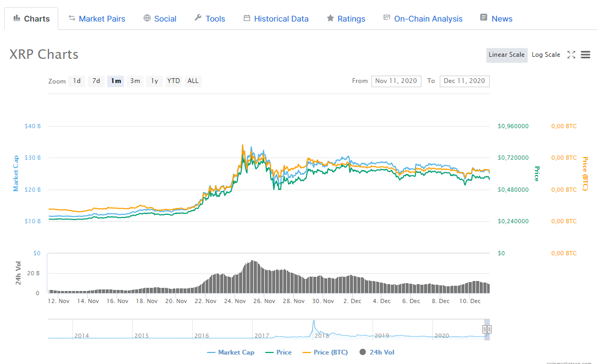Select Linear Scale button
Screen dimensions: 600x364
click(506, 55)
